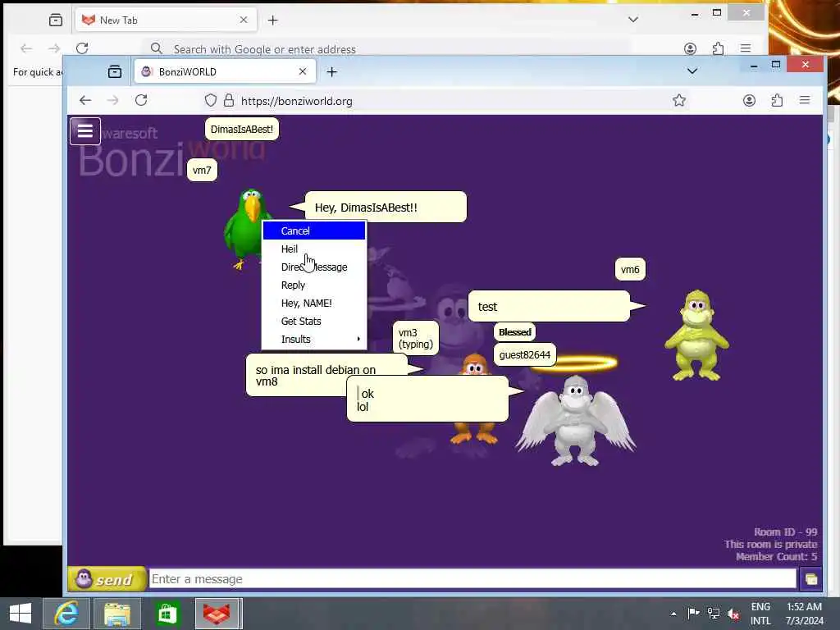Image resolution: width=840 pixels, height=630 pixels.
Task: Open the Windows Start button
Action: pos(21,614)
